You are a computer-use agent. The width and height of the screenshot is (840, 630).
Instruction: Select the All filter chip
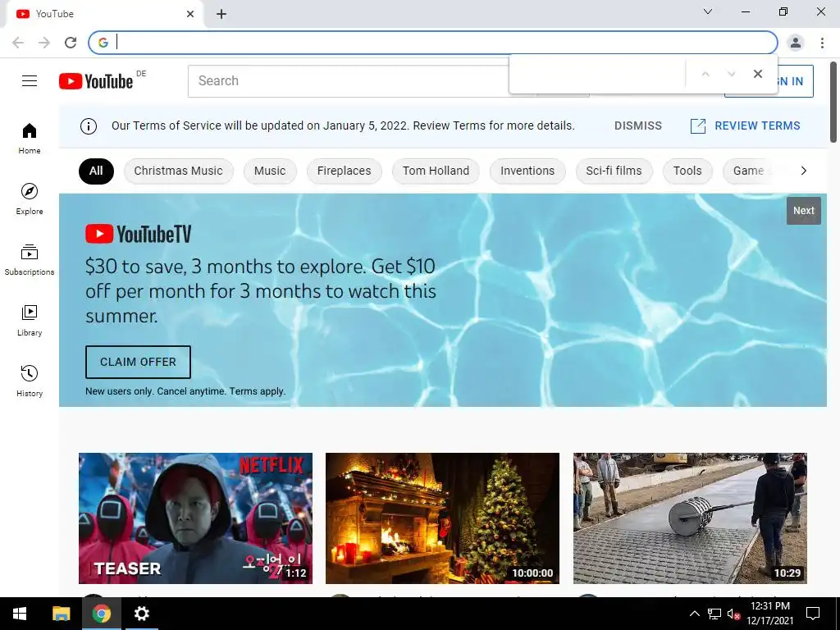tap(97, 171)
